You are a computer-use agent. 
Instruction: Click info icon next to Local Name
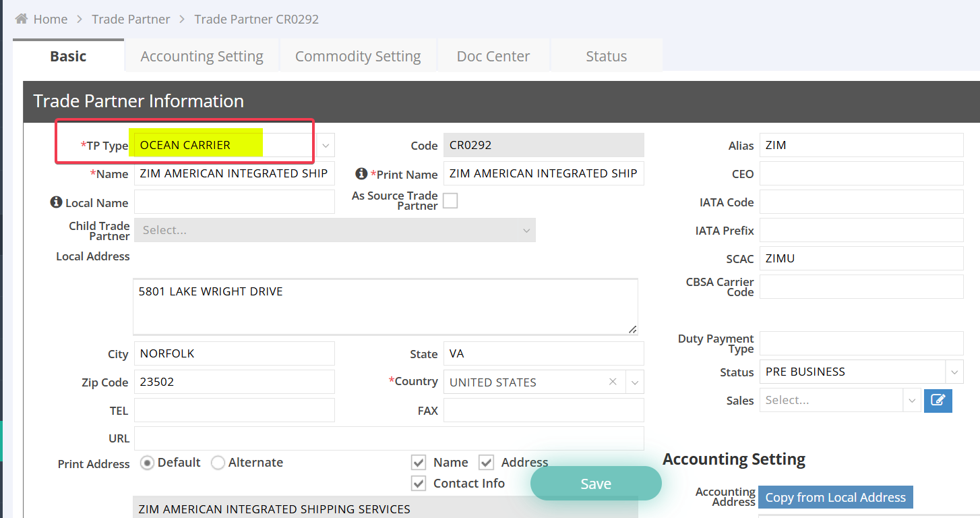point(56,202)
